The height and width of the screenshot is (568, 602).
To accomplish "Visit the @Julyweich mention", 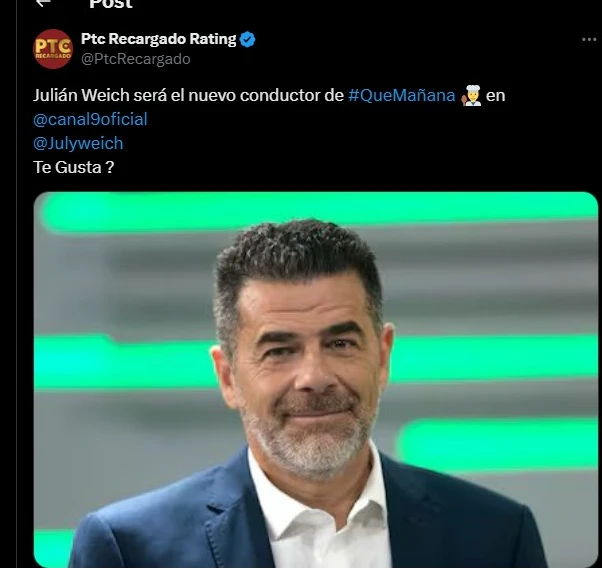I will [78, 143].
